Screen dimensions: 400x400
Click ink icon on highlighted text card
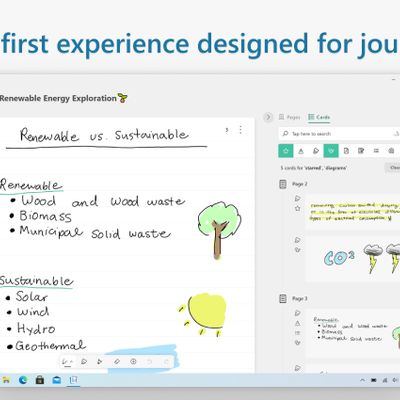[x=298, y=199]
